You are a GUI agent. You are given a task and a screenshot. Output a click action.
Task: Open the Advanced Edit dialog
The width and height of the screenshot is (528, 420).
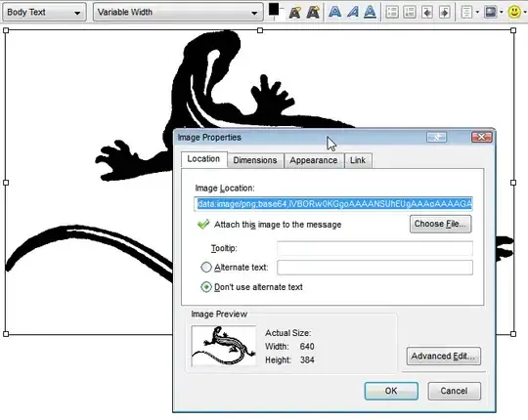pyautogui.click(x=444, y=357)
